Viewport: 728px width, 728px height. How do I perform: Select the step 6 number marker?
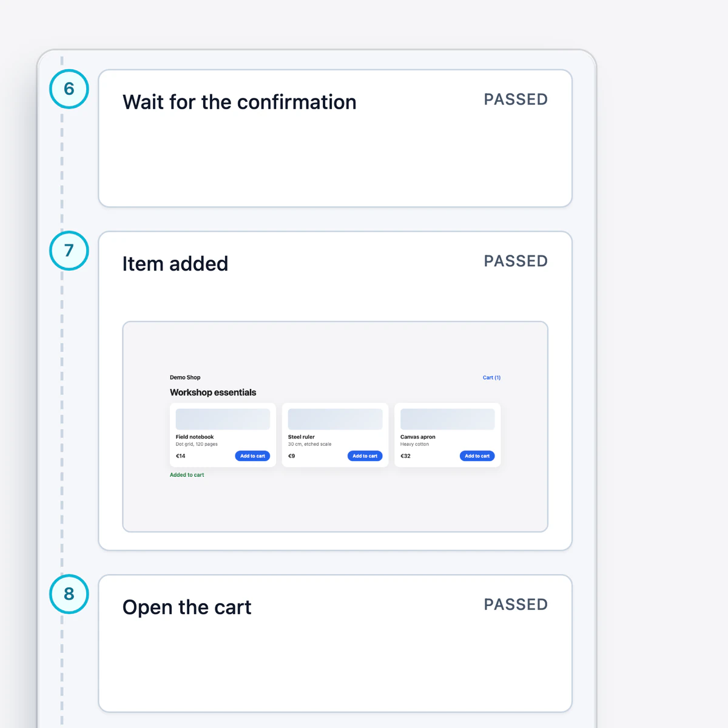click(x=69, y=89)
